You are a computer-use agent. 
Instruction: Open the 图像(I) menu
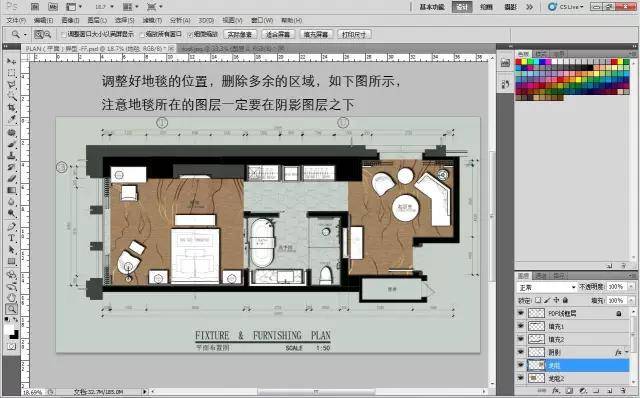click(x=70, y=20)
